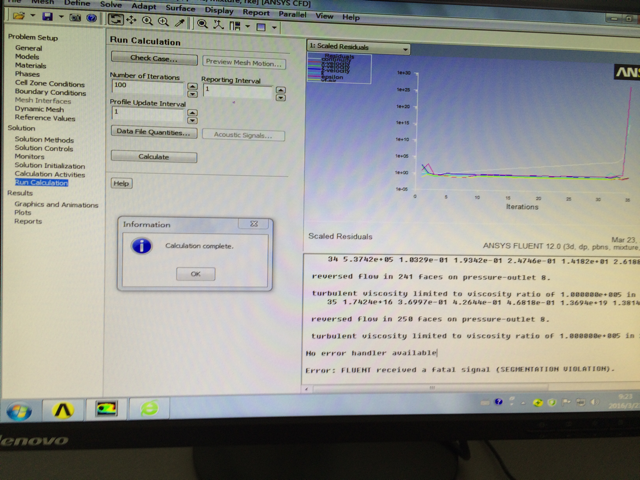
Task: Open the Solve menu
Action: tap(111, 4)
